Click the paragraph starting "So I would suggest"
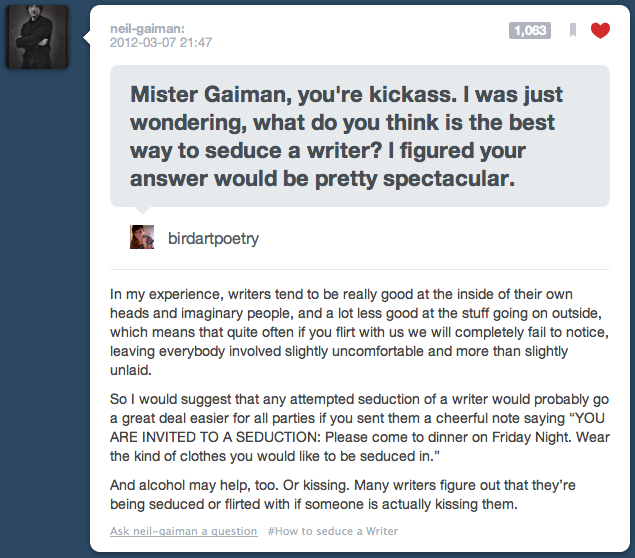 pyautogui.click(x=359, y=429)
